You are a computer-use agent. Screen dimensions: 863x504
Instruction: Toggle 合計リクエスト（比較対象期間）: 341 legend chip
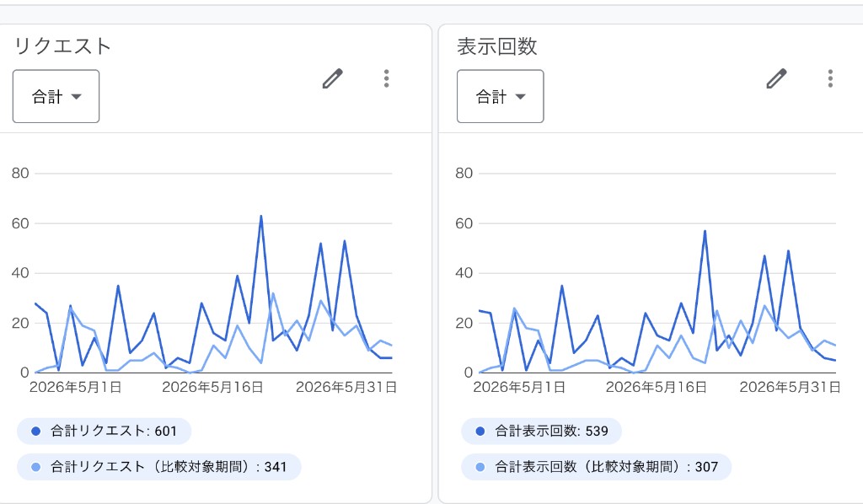pos(159,467)
